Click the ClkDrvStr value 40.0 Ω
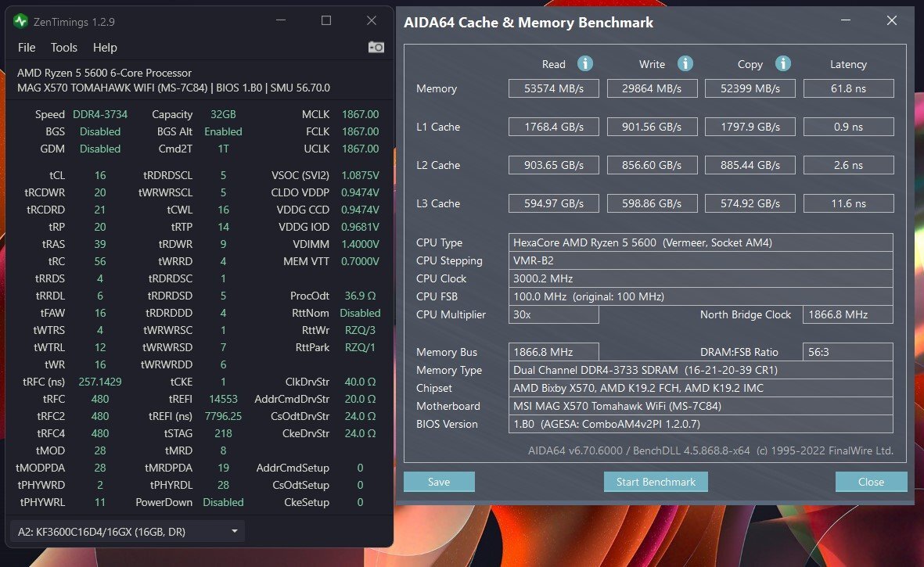Viewport: 924px width, 567px height. (x=360, y=382)
